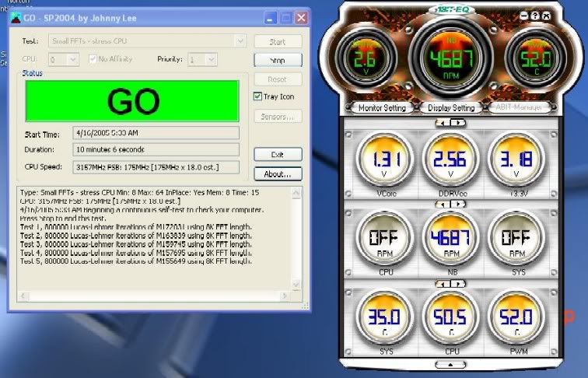This screenshot has width=588, height=378.
Task: Click the top-left 2.6 V gauge
Action: click(x=366, y=59)
